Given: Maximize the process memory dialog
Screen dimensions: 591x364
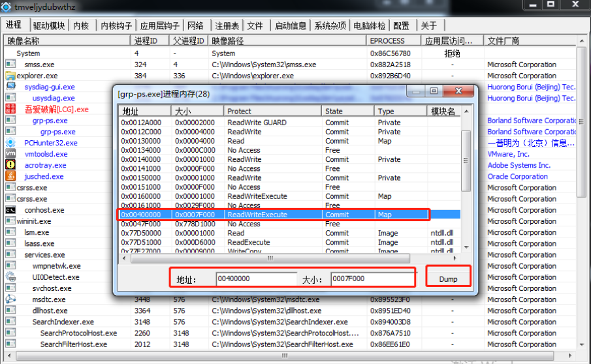Looking at the screenshot, I should point(434,91).
